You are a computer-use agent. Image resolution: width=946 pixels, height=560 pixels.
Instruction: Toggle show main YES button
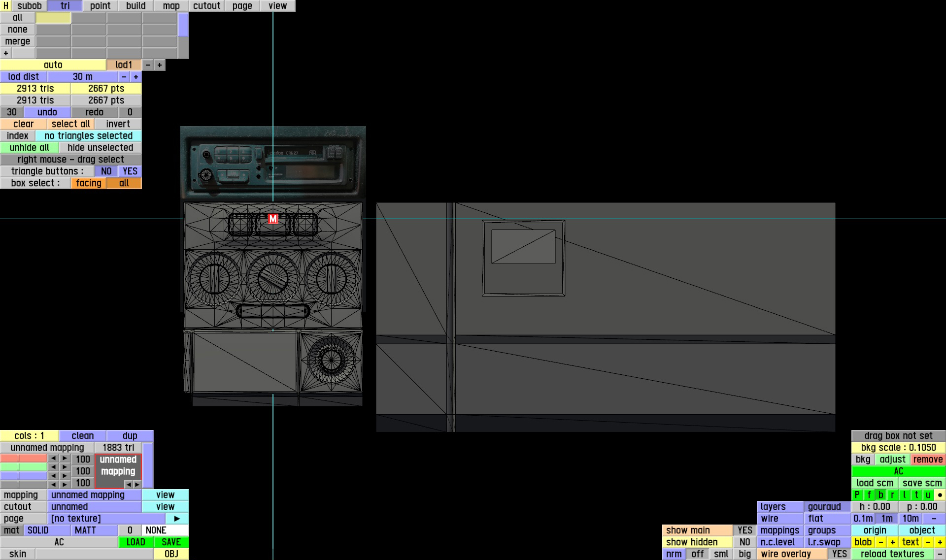744,530
